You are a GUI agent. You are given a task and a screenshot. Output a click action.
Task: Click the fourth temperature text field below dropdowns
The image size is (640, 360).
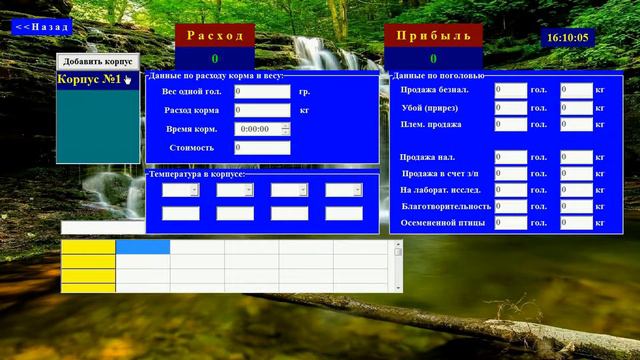click(344, 213)
